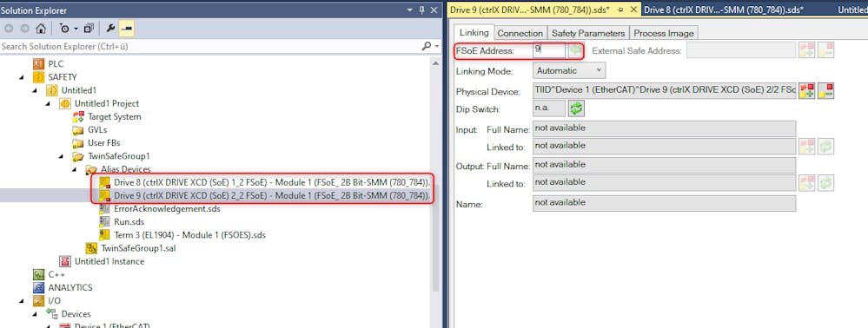Screen dimensions: 868x328
Task: Select the User FBs folder
Action: click(103, 142)
